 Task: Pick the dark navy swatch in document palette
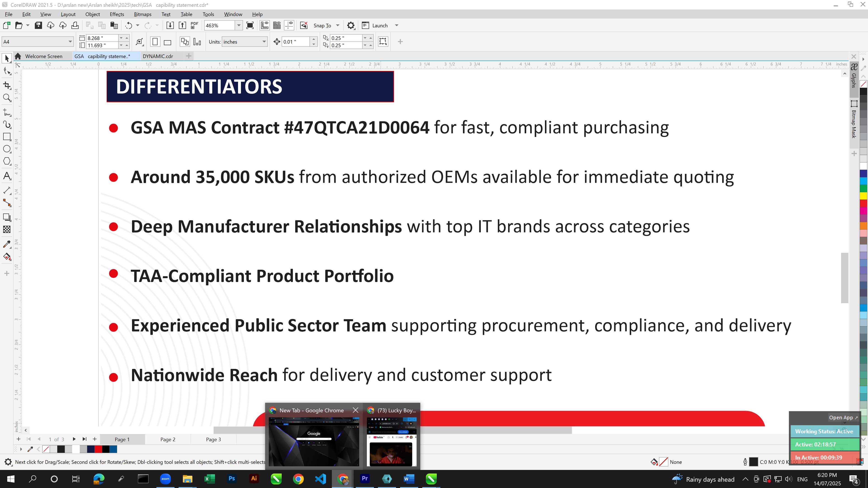(91, 449)
